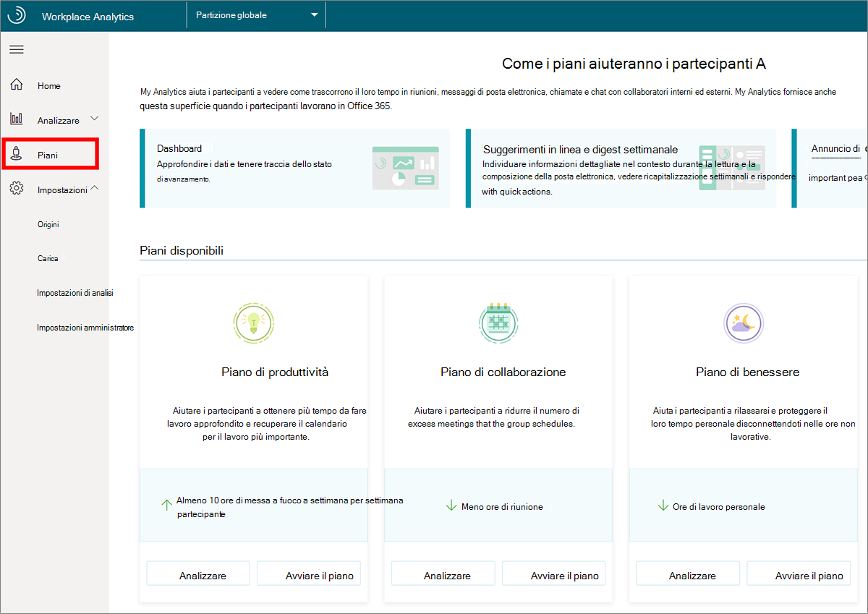Collapse the Impostazioni menu chevron
Screen dimensions: 868x614
pos(94,189)
